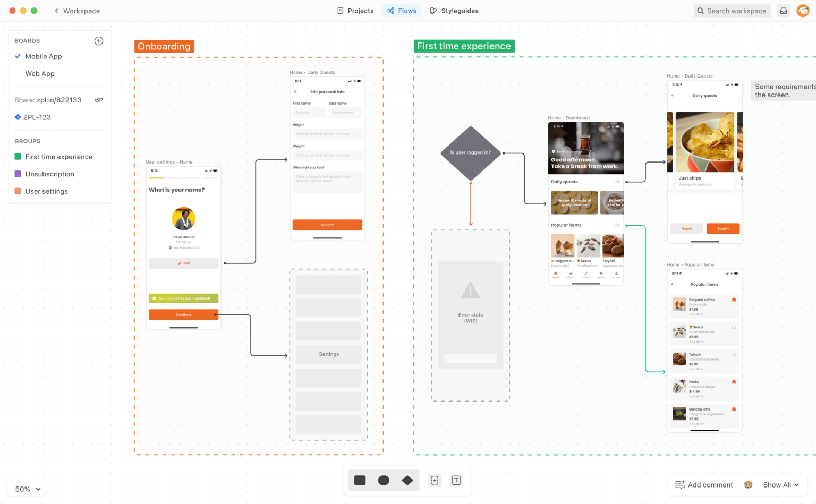Toggle monkey emoji to hide comments
Image resolution: width=816 pixels, height=504 pixels.
[748, 485]
